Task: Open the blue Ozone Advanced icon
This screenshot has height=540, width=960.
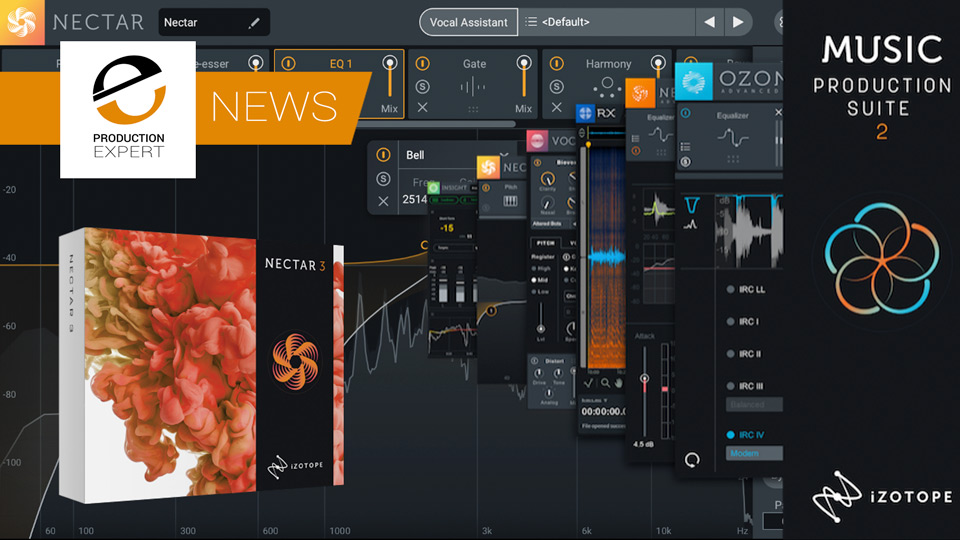Action: [x=694, y=81]
